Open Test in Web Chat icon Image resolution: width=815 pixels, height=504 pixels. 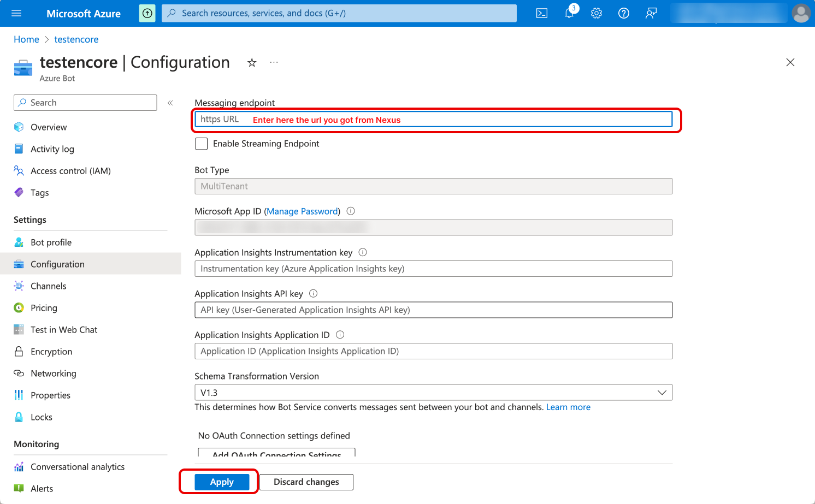19,329
